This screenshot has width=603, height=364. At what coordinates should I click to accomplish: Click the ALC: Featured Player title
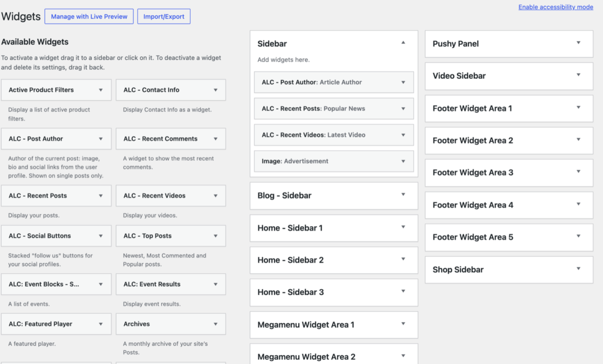click(x=41, y=323)
